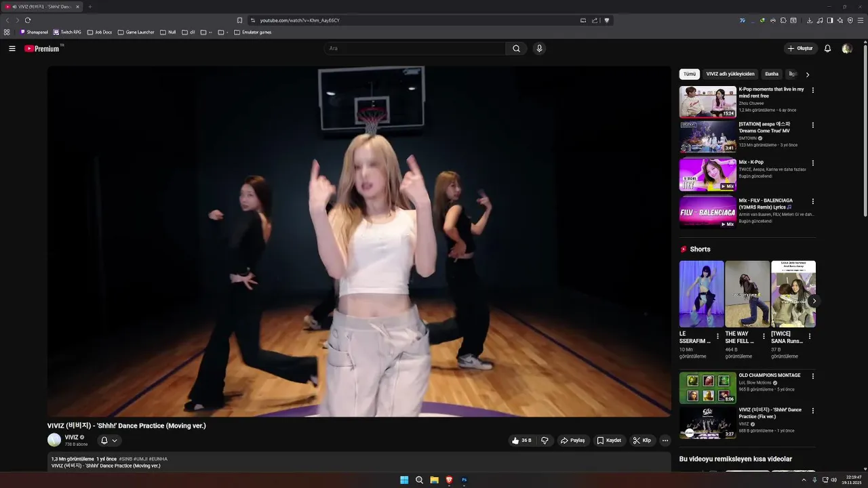
Task: Open OLD CHAMPIONS MONTAGE video
Action: (x=708, y=388)
